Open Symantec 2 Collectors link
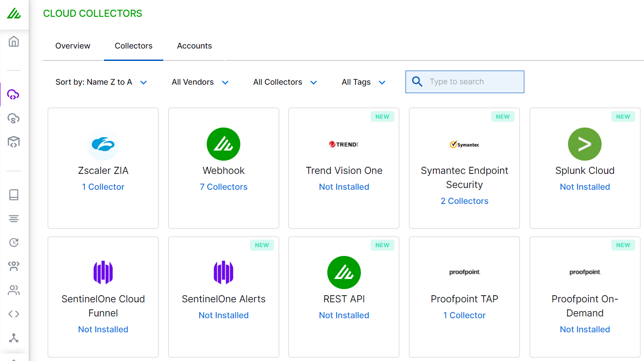The width and height of the screenshot is (644, 361). point(465,201)
